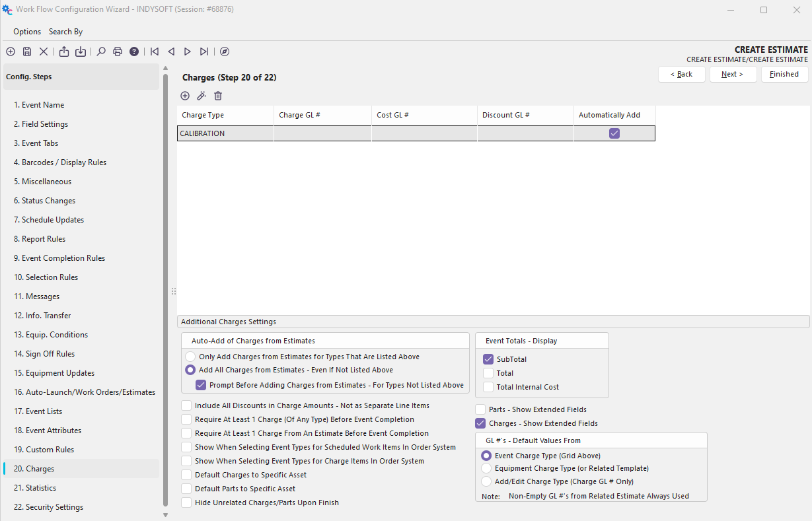Open the Search magnifier tool

pos(101,52)
